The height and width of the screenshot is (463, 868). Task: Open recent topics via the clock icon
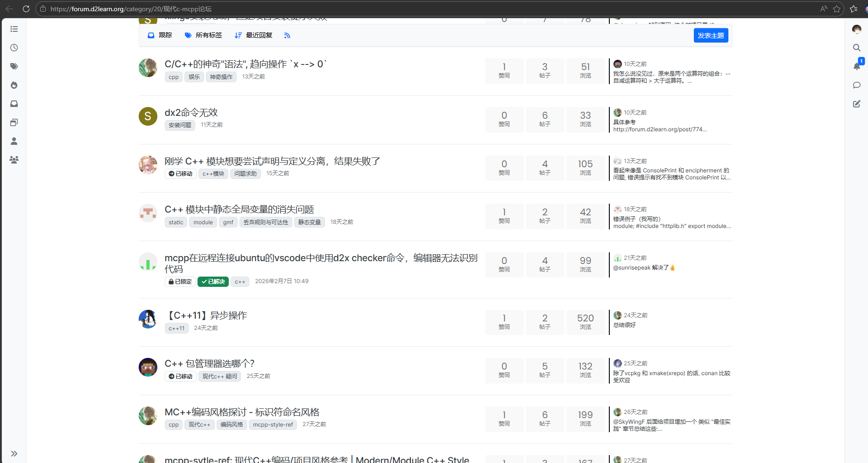point(14,48)
